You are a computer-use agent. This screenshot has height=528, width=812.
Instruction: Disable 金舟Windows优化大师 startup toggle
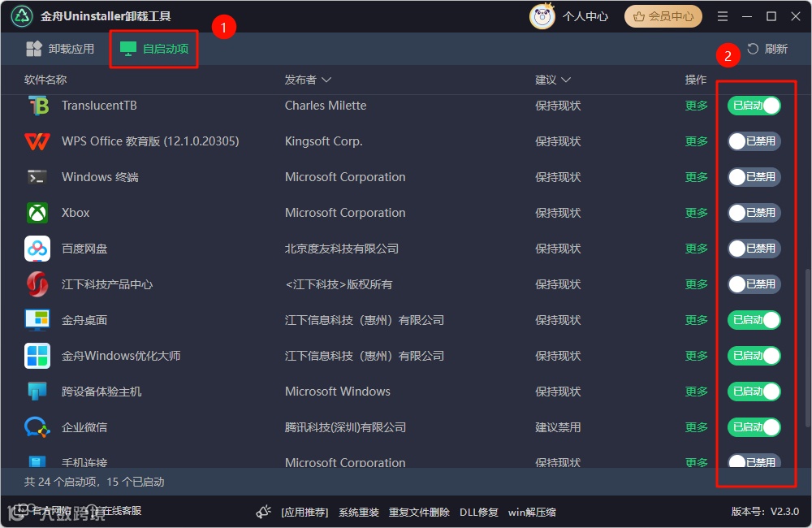pyautogui.click(x=754, y=356)
